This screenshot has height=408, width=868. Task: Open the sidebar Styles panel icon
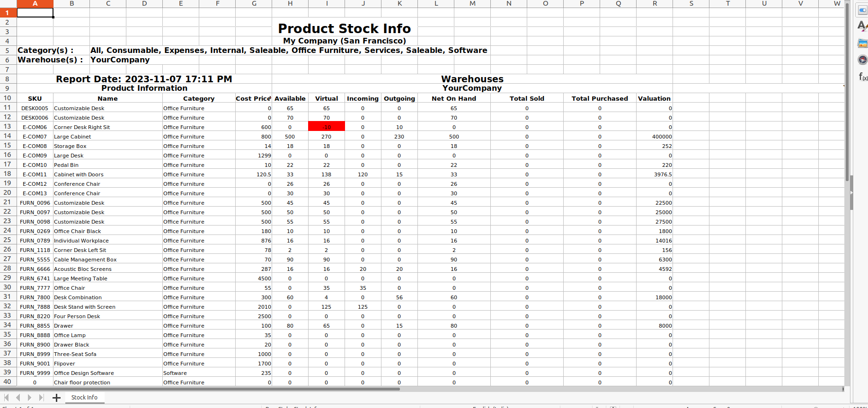[x=862, y=26]
